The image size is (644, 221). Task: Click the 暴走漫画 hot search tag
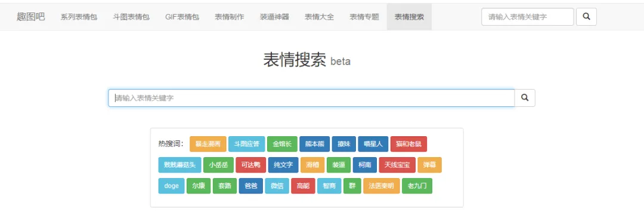pyautogui.click(x=208, y=144)
